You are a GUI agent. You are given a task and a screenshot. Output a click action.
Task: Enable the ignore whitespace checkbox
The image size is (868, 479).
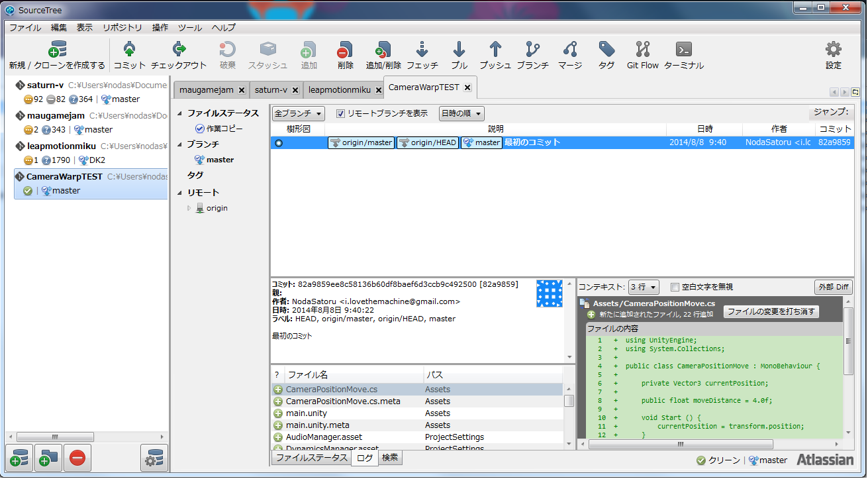point(675,288)
